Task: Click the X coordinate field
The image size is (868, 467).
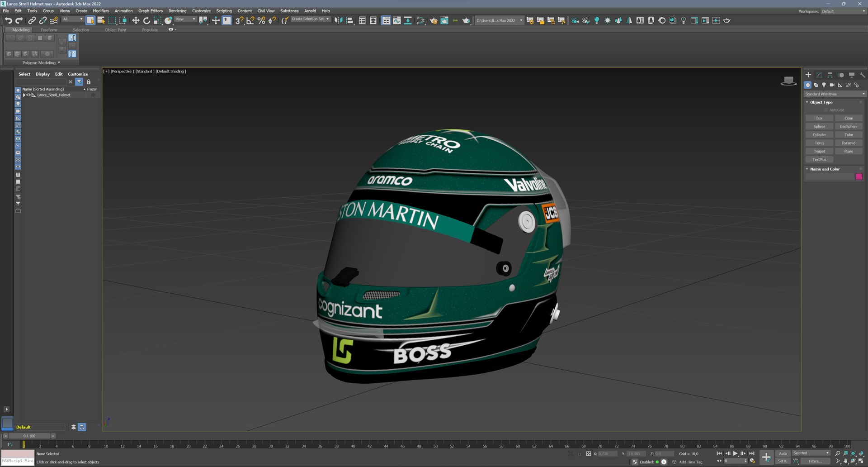Action: tap(607, 453)
